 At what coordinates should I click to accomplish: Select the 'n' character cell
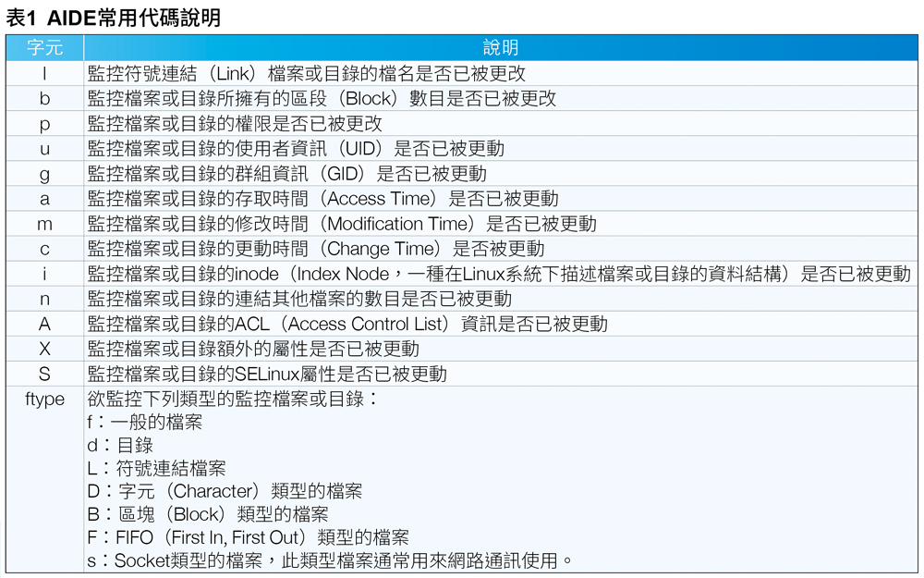(44, 299)
